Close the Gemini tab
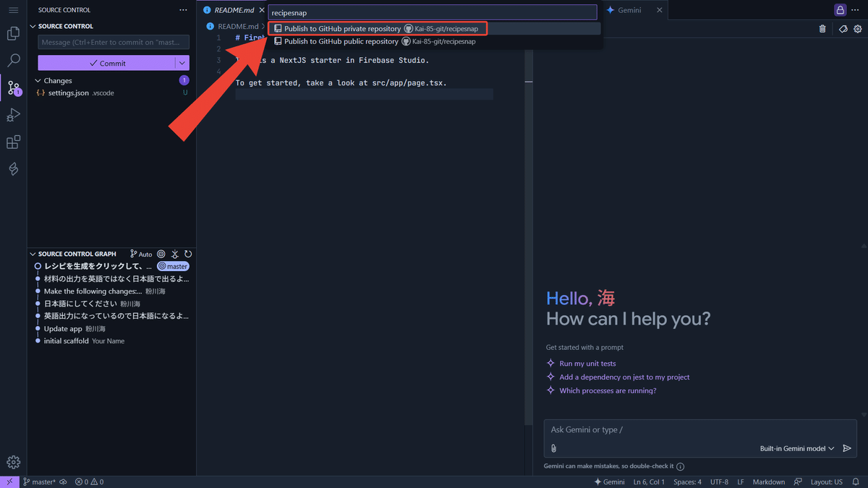Screen dimensions: 868x488 click(x=659, y=10)
